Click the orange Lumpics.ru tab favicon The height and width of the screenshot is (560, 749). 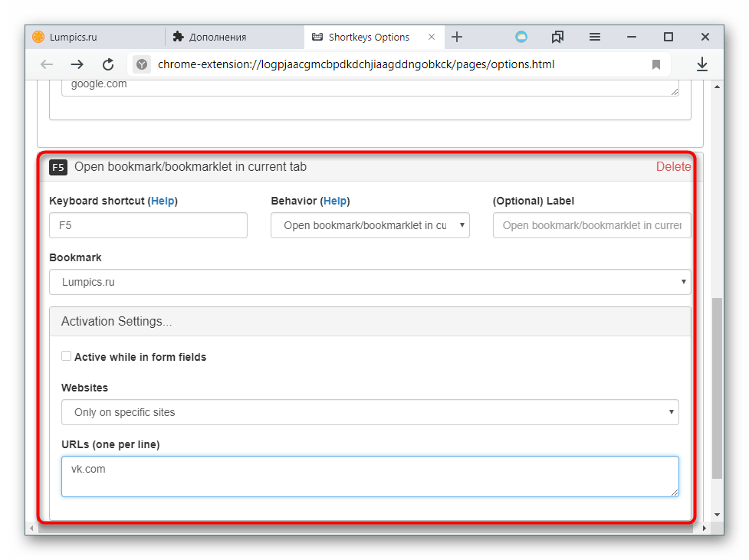coord(38,37)
